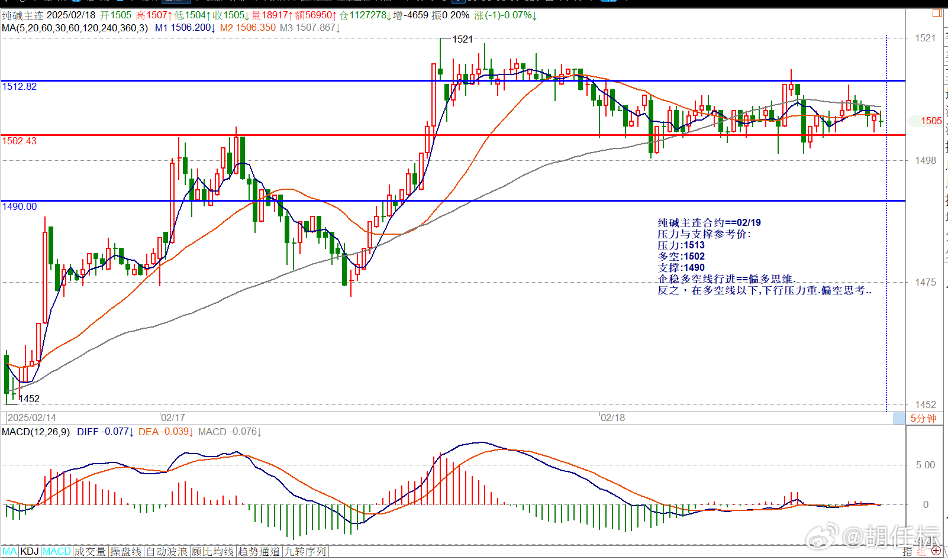
Task: Click the 组 group button
Action: pyautogui.click(x=921, y=551)
